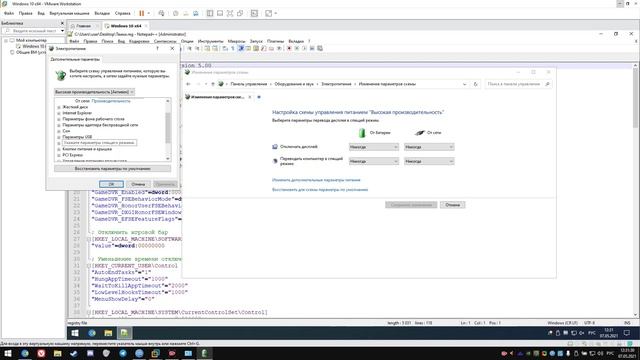Open guest notification center icon
640x360 pixels.
click(627, 333)
